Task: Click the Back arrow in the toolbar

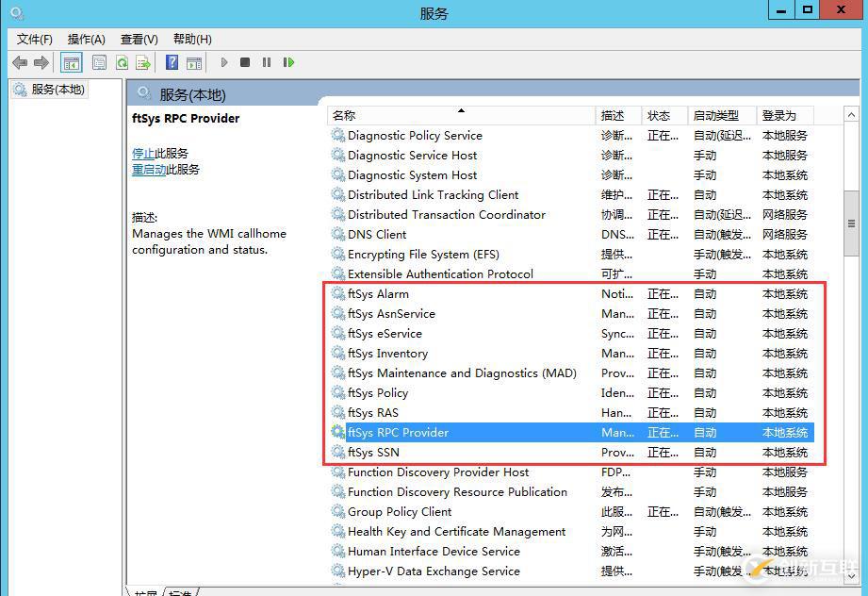Action: [x=20, y=63]
